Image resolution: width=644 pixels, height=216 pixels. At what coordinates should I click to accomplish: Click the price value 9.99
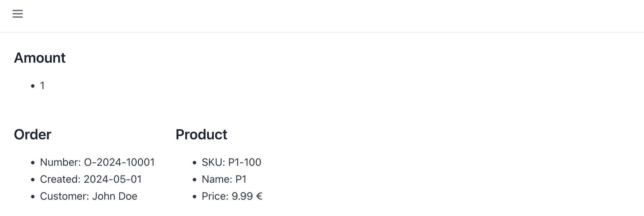click(242, 196)
